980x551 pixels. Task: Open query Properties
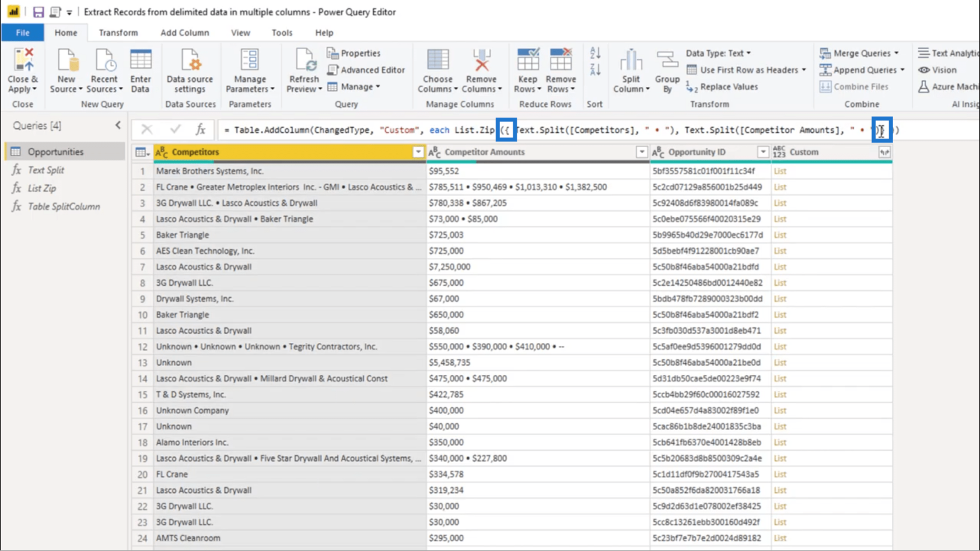[x=353, y=53]
